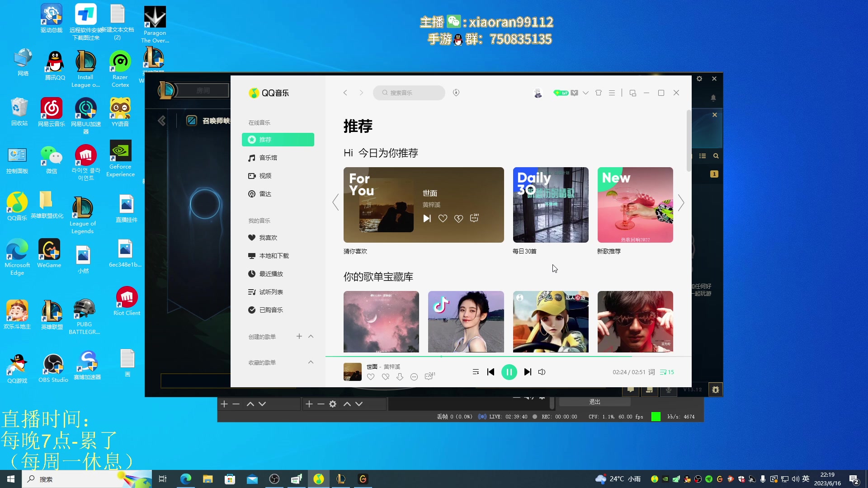Open Microsoft Edge from the taskbar

(185, 479)
